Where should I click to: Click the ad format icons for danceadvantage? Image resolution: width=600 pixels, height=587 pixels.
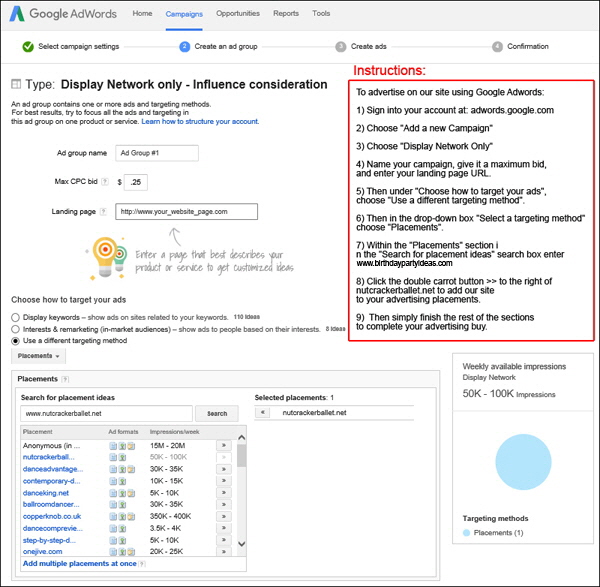122,469
